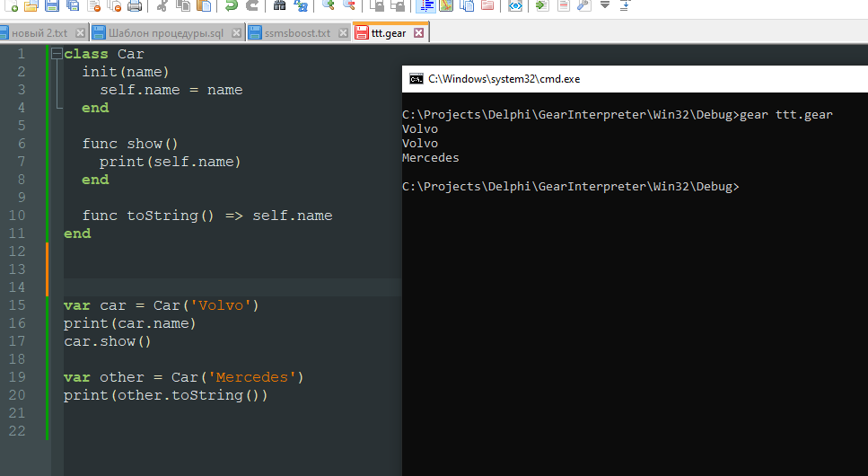Click the cmd.exe window title text
The width and height of the screenshot is (868, 476).
click(504, 79)
